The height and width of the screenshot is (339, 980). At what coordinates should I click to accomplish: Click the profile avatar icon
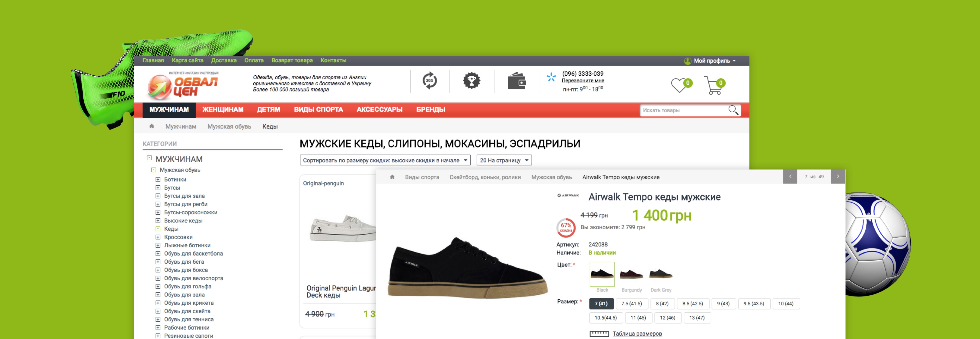tap(688, 61)
